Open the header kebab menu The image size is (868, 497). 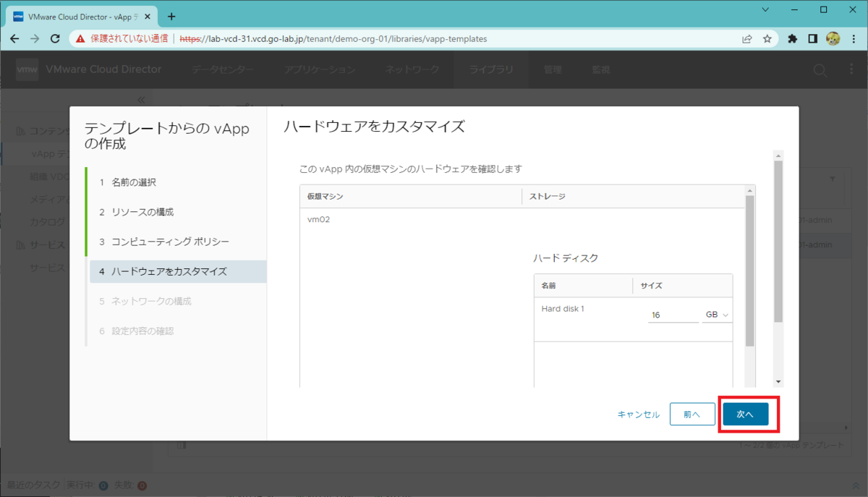pyautogui.click(x=851, y=70)
